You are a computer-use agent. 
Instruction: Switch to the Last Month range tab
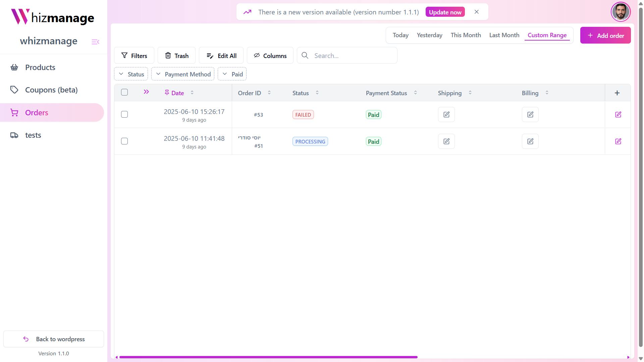(504, 35)
